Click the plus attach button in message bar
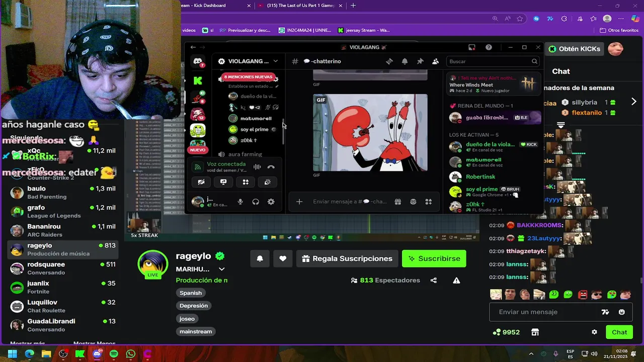 coord(299,202)
